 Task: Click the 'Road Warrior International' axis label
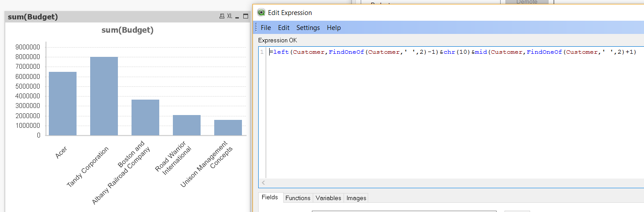(x=173, y=158)
